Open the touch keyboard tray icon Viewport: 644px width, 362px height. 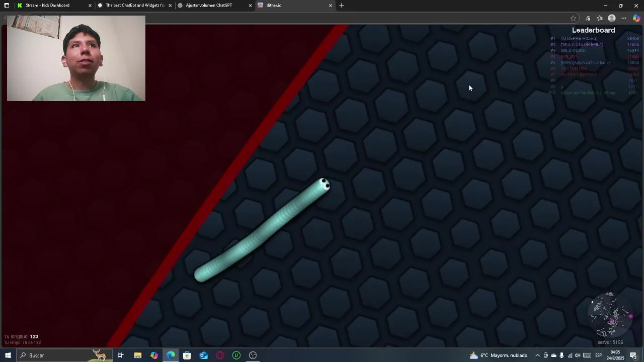[587, 355]
